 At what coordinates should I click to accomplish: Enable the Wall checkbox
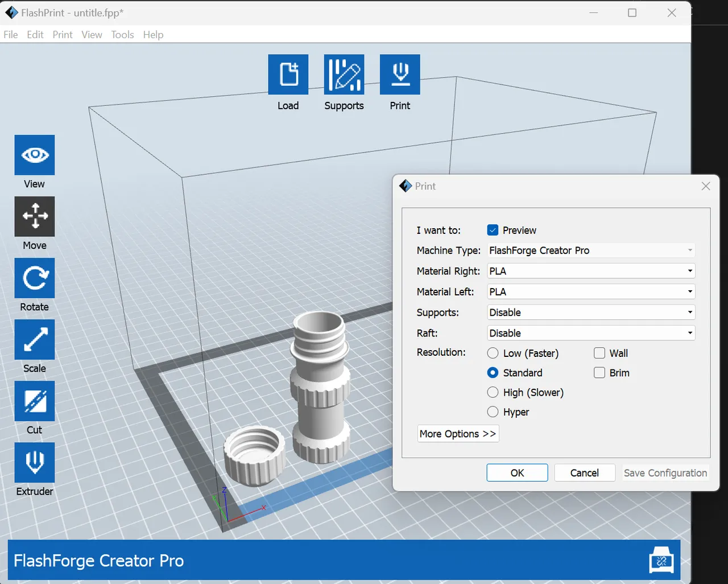click(x=599, y=353)
